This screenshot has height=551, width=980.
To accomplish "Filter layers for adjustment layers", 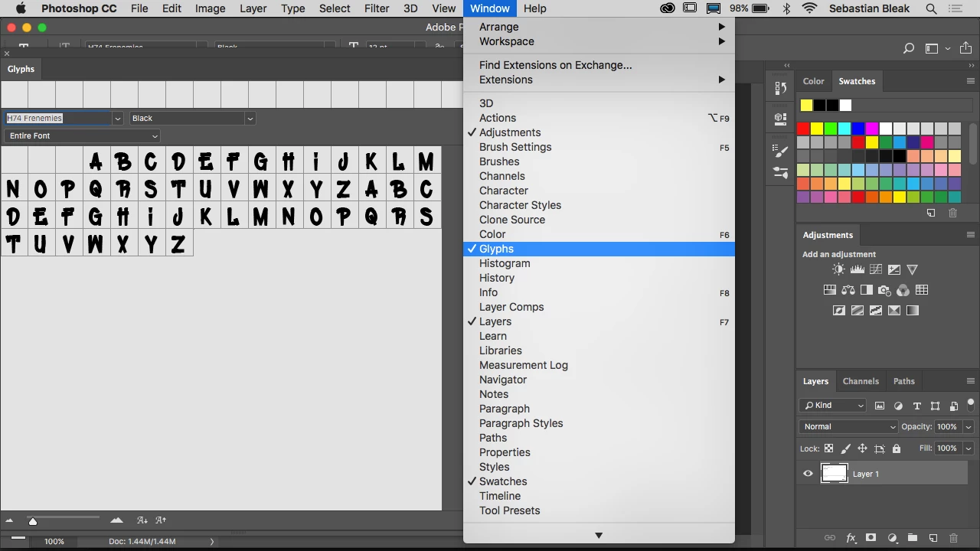I will pyautogui.click(x=898, y=406).
